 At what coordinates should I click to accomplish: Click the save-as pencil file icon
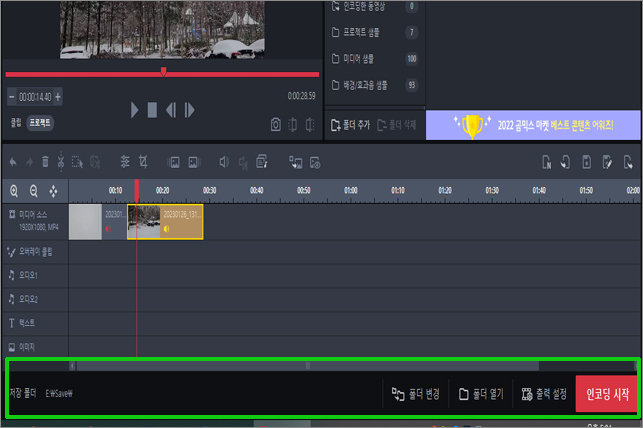[607, 162]
